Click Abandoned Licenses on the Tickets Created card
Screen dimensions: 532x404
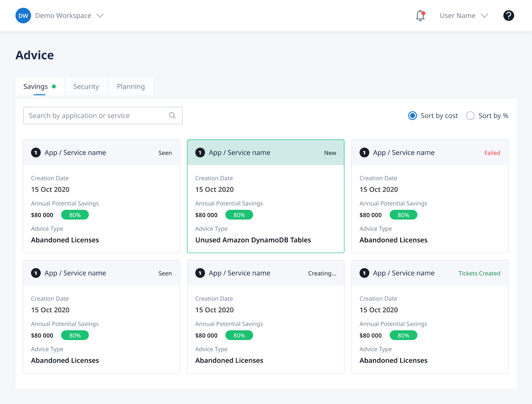[x=393, y=360]
